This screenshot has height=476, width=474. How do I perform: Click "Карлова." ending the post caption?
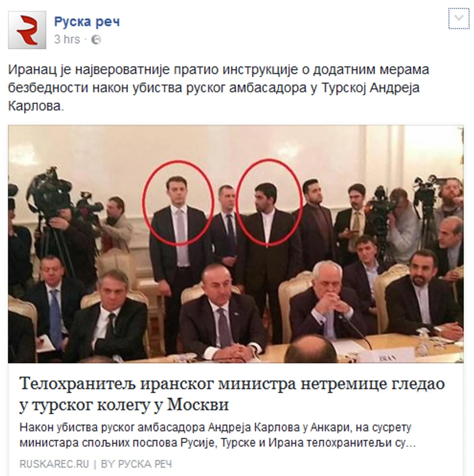point(36,106)
